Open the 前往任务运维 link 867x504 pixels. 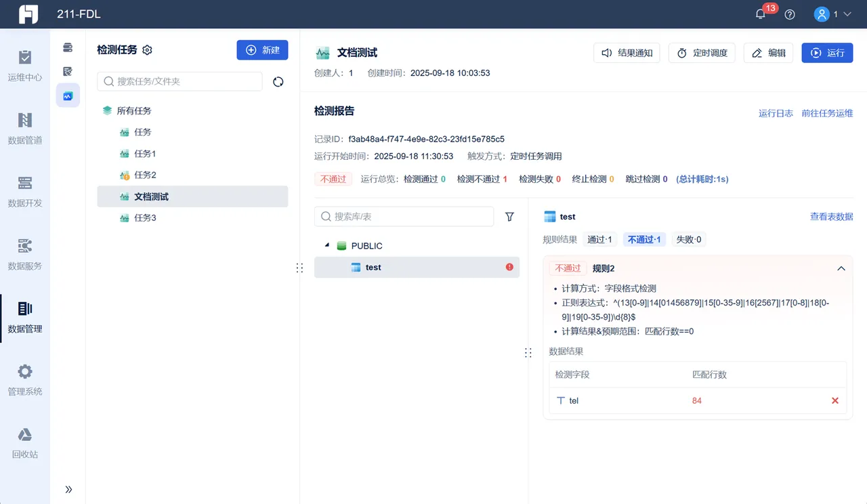pos(827,113)
